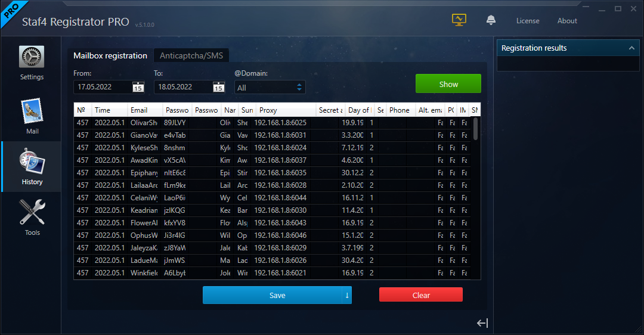The image size is (644, 335).
Task: Sort by the Time column header
Action: click(x=109, y=110)
